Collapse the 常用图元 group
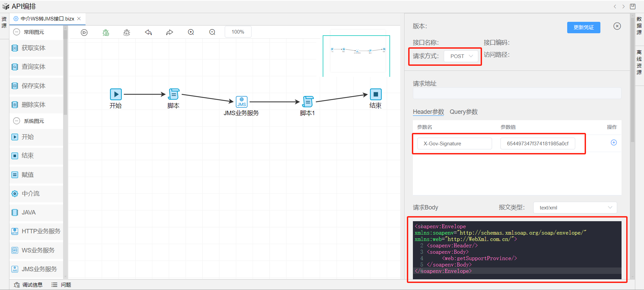644x290 pixels. tap(16, 32)
